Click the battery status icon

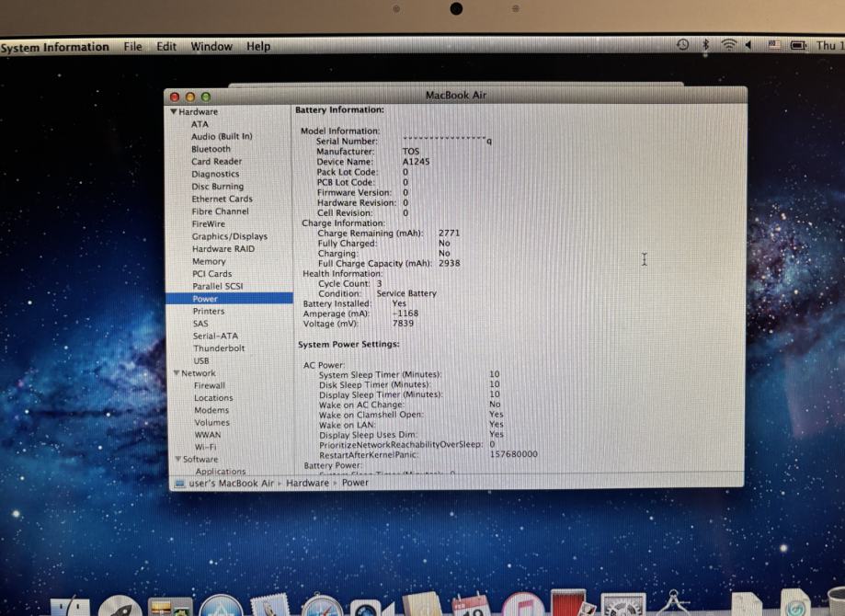click(798, 45)
